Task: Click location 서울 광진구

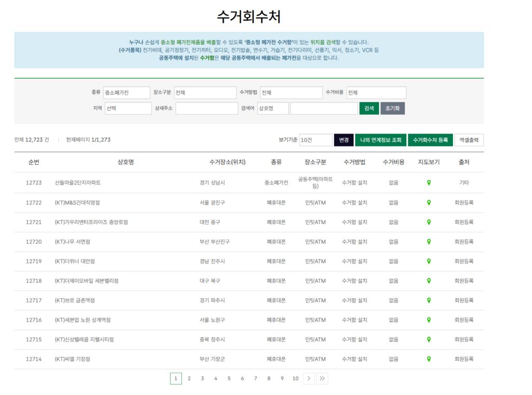Action: point(212,203)
